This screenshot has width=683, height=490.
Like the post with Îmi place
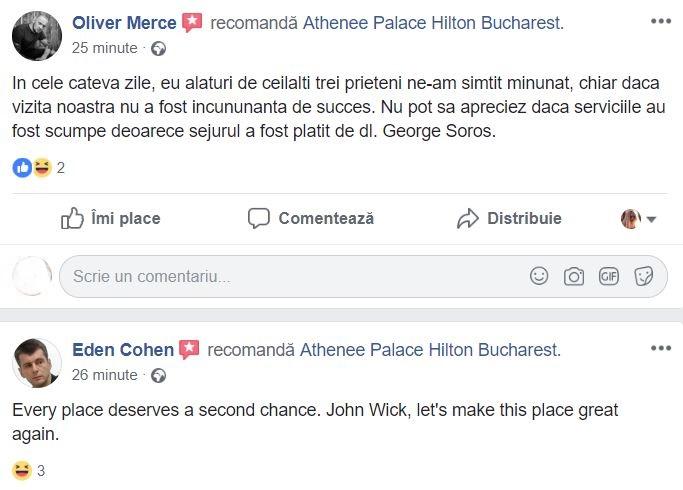click(110, 218)
